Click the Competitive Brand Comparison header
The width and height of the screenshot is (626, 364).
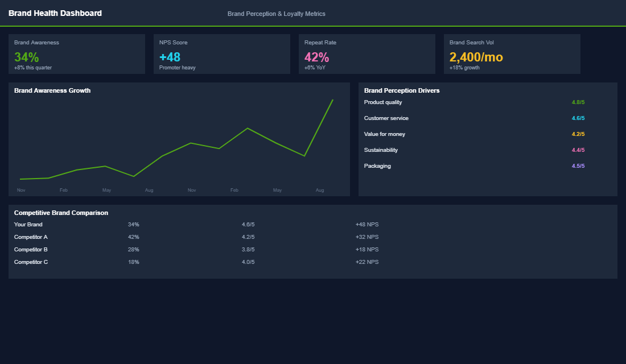pos(61,212)
